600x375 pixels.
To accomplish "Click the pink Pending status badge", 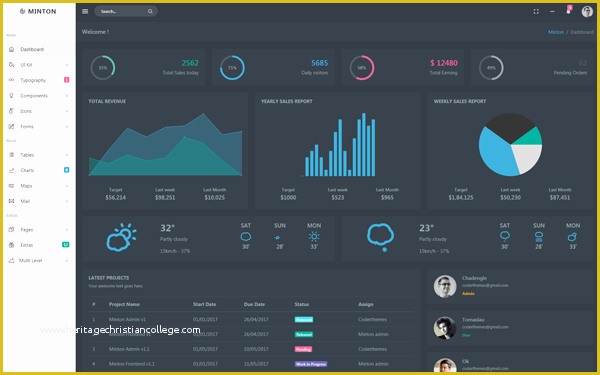I will (303, 349).
